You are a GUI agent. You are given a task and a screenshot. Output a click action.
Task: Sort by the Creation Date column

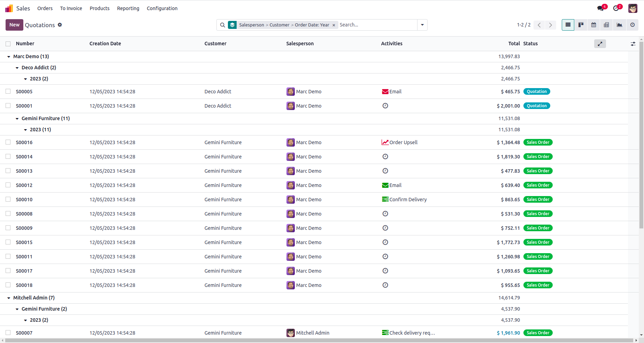(105, 44)
